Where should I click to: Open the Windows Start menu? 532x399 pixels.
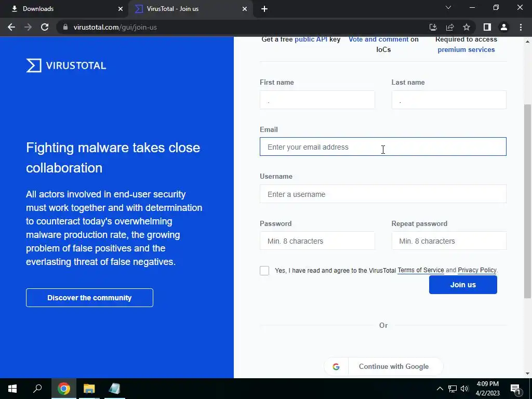(x=12, y=389)
